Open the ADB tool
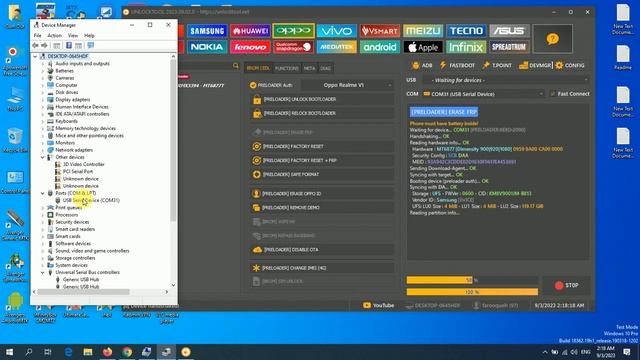Viewport: 640px width, 360px height. 422,65
